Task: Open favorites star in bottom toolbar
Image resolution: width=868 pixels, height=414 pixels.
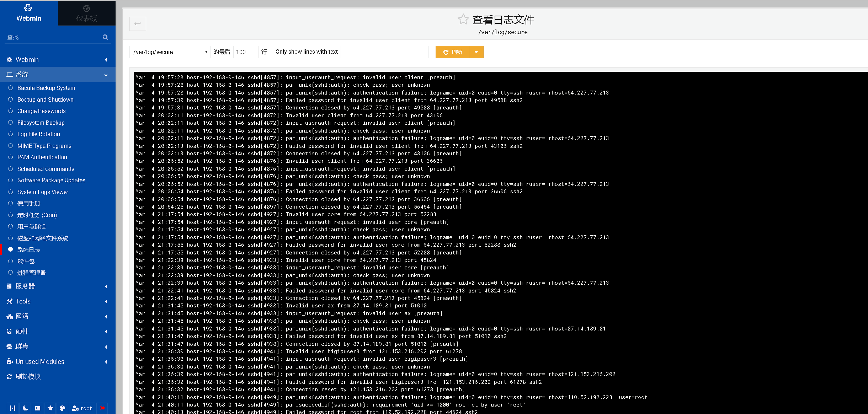Action: (50, 408)
